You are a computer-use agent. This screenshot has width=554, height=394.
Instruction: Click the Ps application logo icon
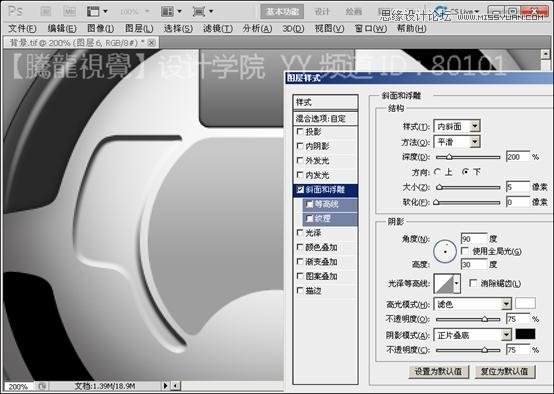[15, 11]
